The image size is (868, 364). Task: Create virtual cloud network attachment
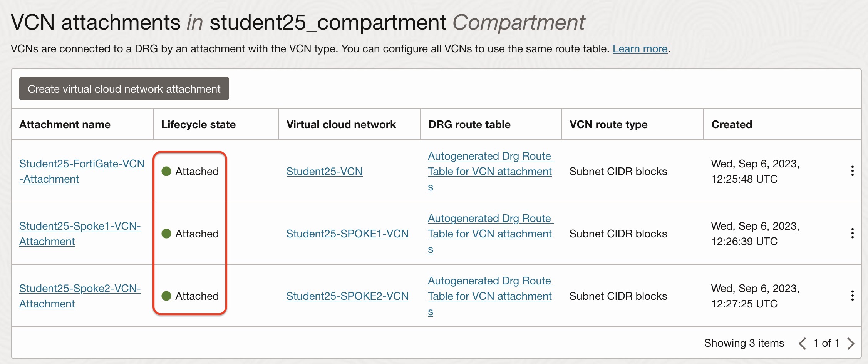[x=124, y=88]
